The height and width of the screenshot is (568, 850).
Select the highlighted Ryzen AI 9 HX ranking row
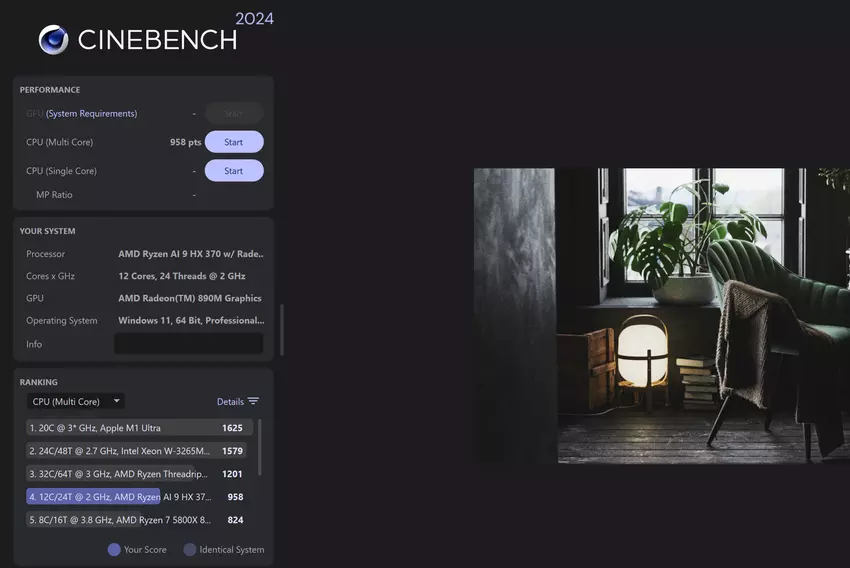[134, 497]
